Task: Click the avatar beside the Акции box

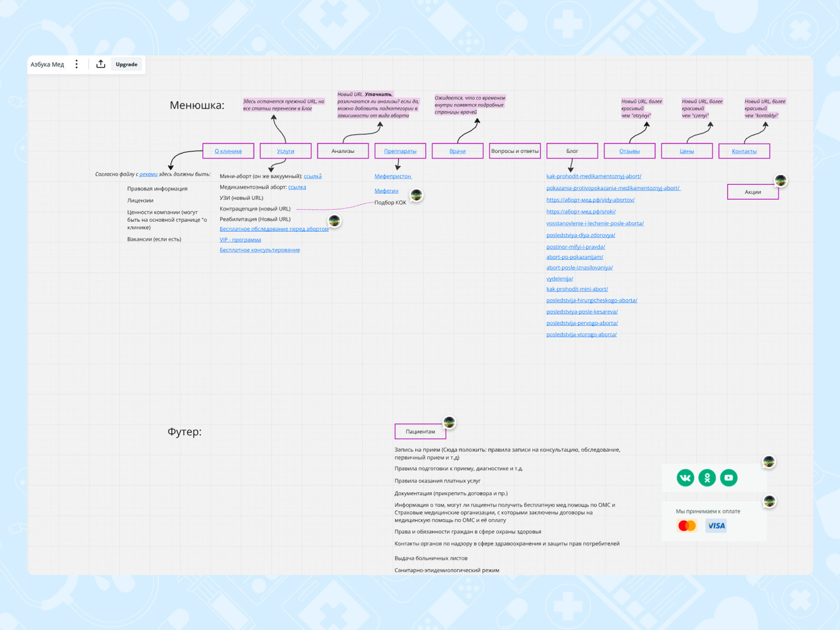Action: (781, 180)
